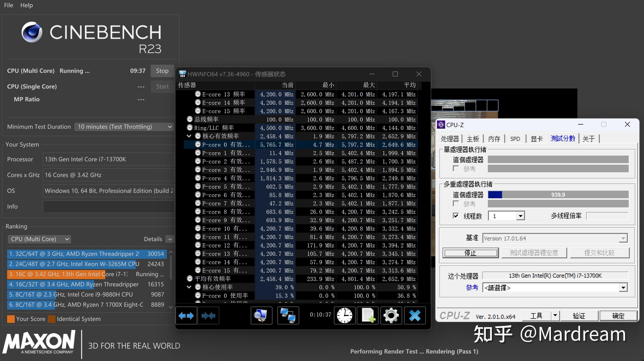Screen dimensions: 644x361
Task: Open the benchmark Version 17.01.64 dropdown
Action: tap(623, 238)
